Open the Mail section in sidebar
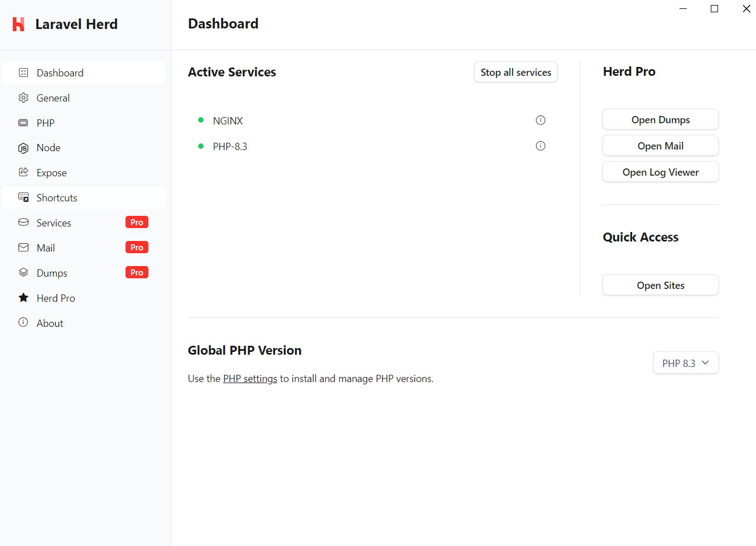The image size is (756, 546). pos(46,248)
